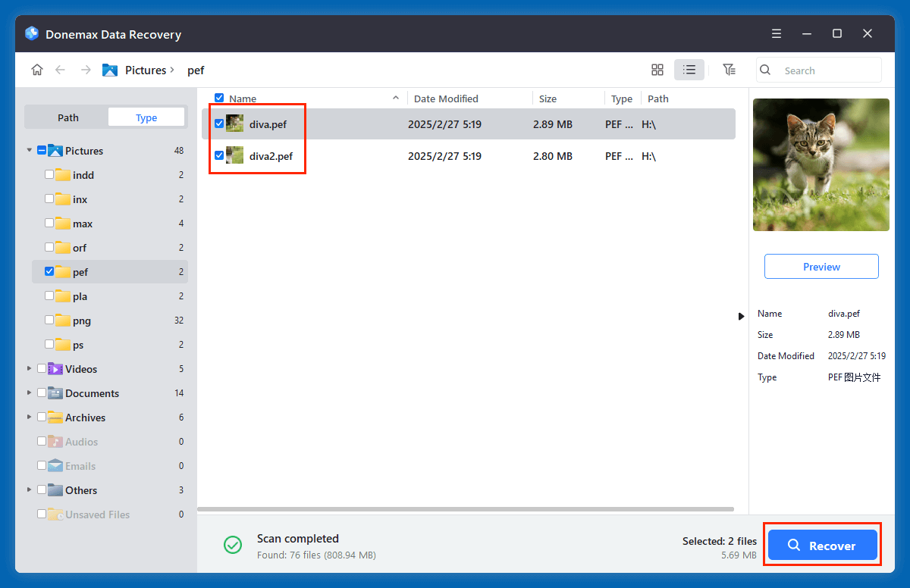
Task: Open the filter icon in the toolbar
Action: tap(729, 69)
